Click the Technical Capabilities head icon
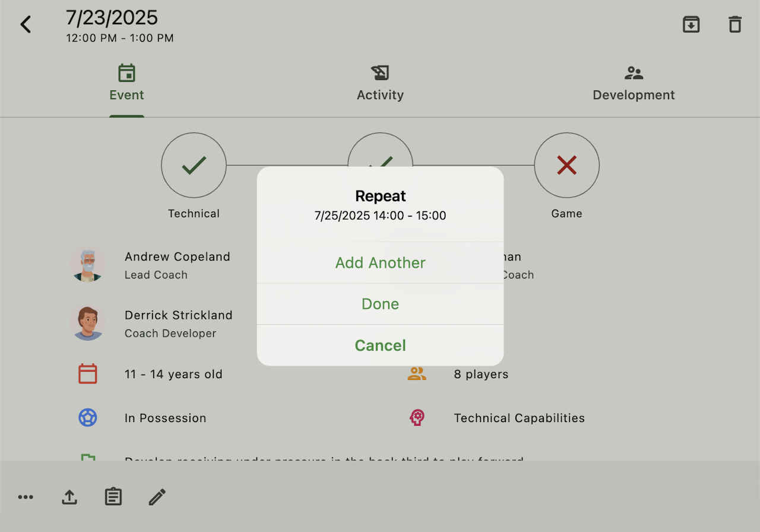The width and height of the screenshot is (760, 532). click(x=417, y=418)
